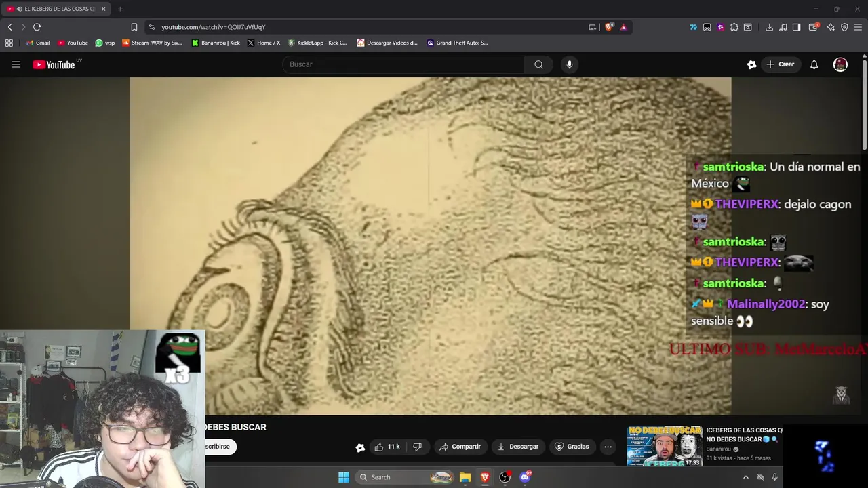Open File Explorer from taskbar
868x488 pixels.
point(465,477)
